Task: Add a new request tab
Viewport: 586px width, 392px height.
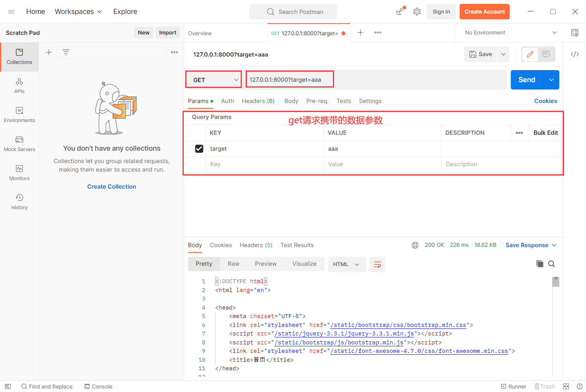Action: (x=360, y=33)
